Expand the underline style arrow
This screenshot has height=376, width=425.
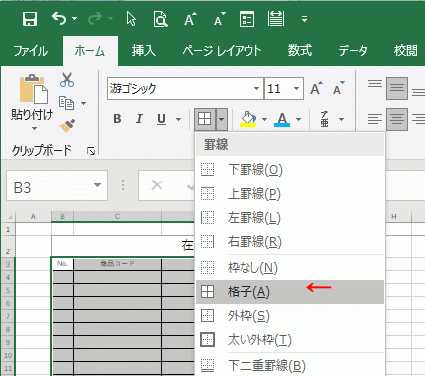tap(179, 119)
